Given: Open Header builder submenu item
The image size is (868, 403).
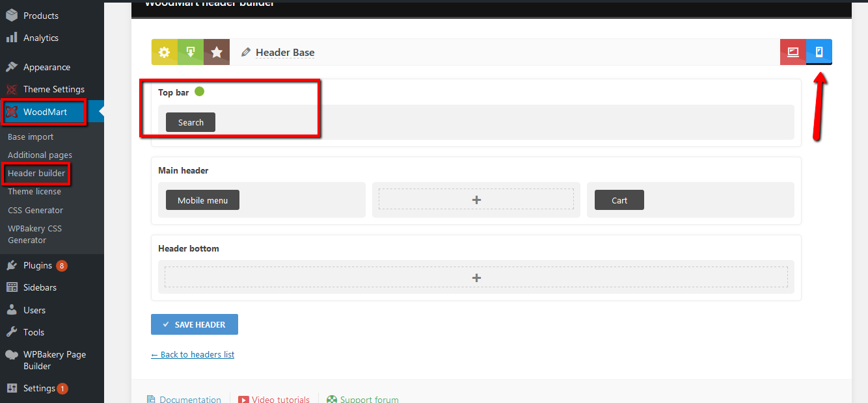Looking at the screenshot, I should pyautogui.click(x=36, y=174).
